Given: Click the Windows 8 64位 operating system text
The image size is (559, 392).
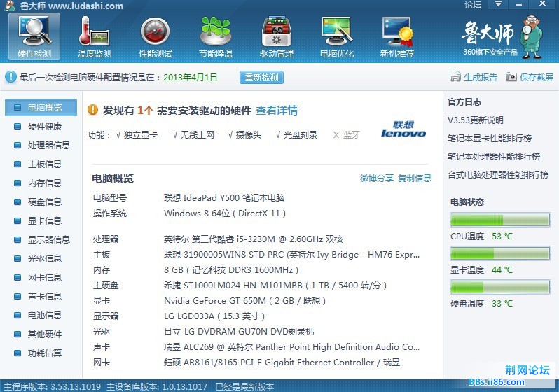Looking at the screenshot, I should pos(225,213).
